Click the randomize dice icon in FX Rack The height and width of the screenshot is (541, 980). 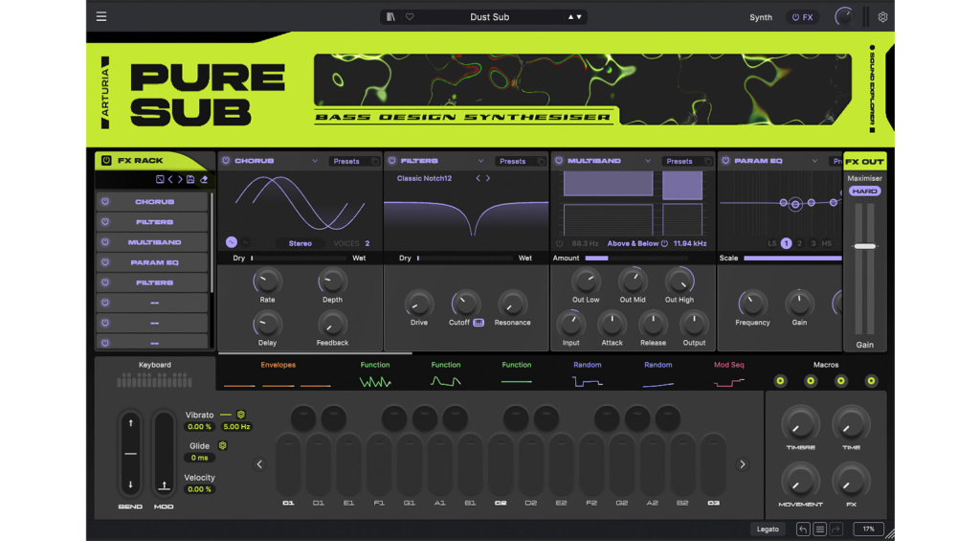tap(160, 179)
